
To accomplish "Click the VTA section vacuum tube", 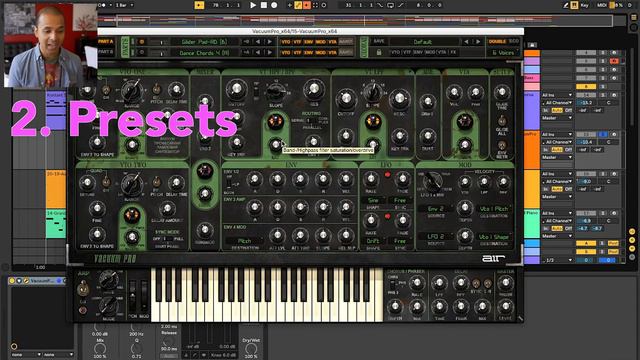I will pyautogui.click(x=464, y=121).
